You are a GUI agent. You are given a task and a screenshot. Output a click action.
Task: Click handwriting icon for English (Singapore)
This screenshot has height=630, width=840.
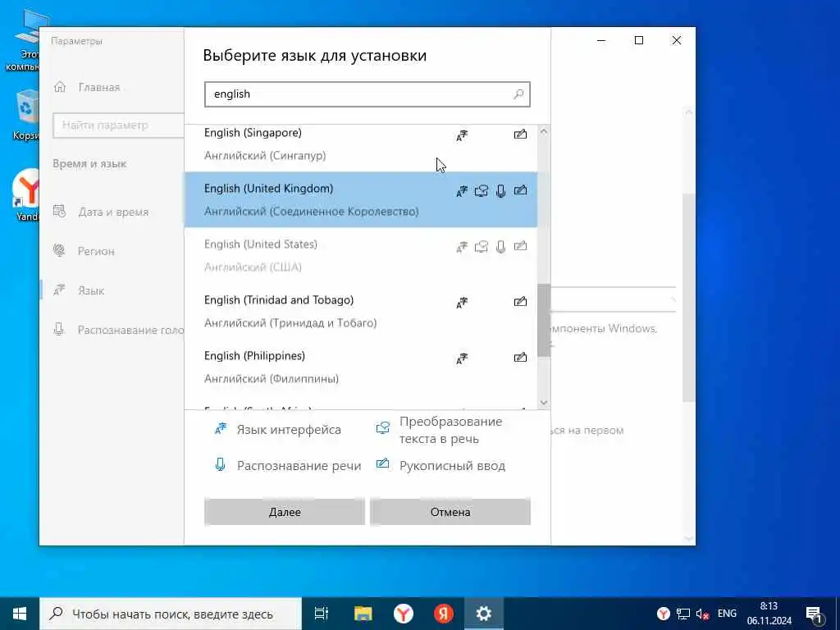[x=520, y=135]
